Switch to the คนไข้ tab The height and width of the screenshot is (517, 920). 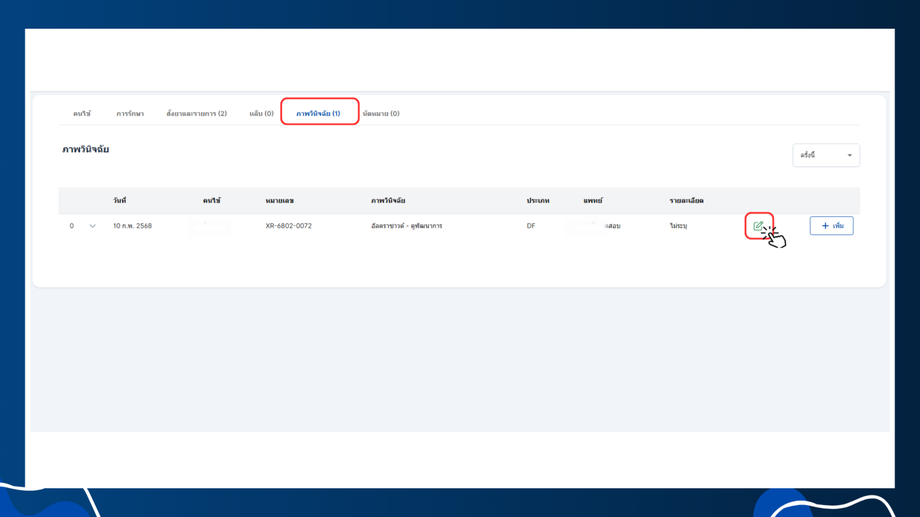click(82, 113)
